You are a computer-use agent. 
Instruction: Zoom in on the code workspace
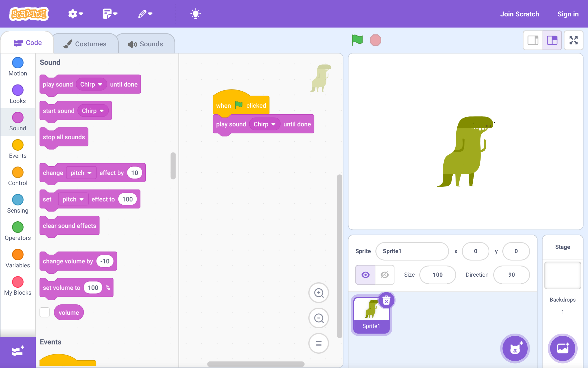coord(318,293)
